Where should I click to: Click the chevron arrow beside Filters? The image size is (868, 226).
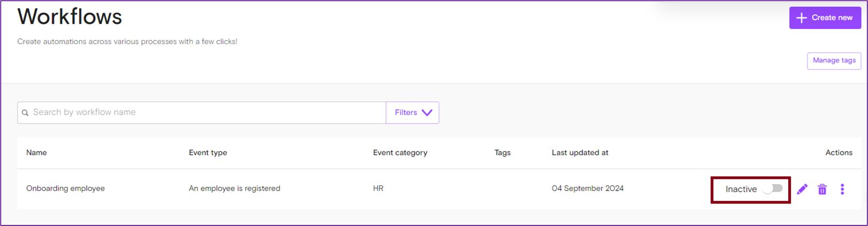click(x=427, y=113)
